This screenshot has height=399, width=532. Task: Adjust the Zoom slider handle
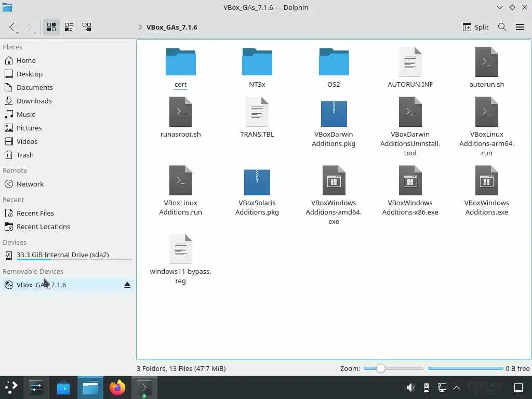[x=381, y=368]
